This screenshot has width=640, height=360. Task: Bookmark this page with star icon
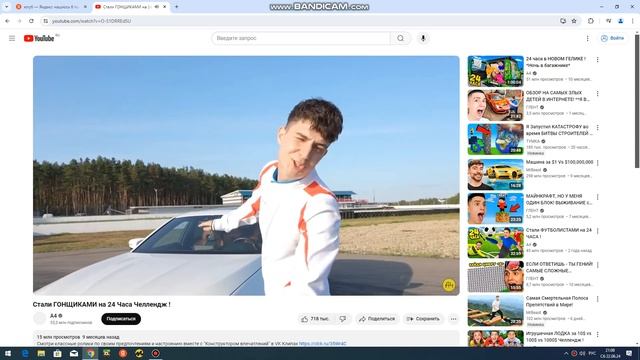(574, 21)
